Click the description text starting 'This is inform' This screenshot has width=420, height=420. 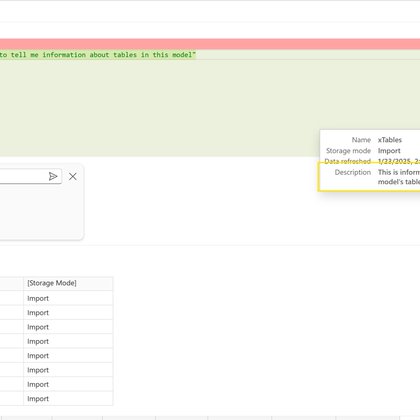click(399, 177)
